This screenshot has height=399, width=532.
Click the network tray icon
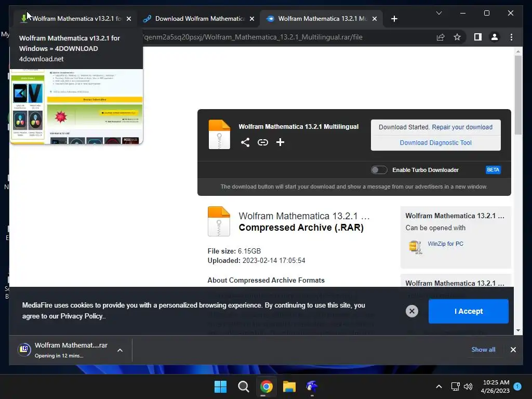tap(455, 387)
